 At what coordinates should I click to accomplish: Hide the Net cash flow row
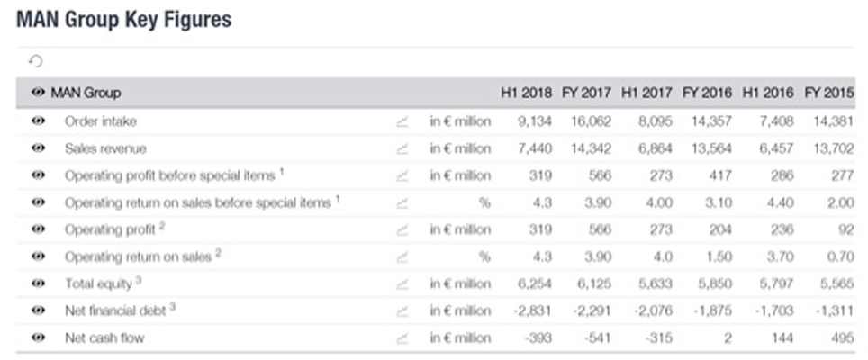point(38,337)
